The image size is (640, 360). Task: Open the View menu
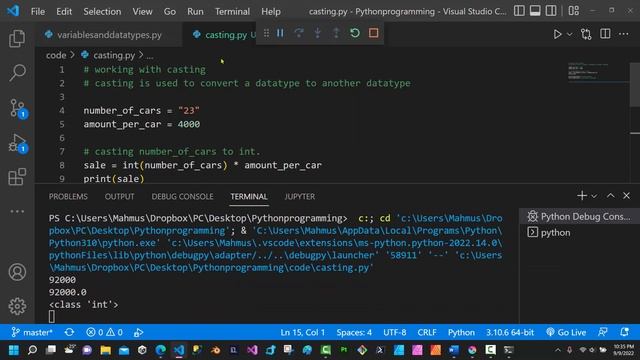[142, 11]
